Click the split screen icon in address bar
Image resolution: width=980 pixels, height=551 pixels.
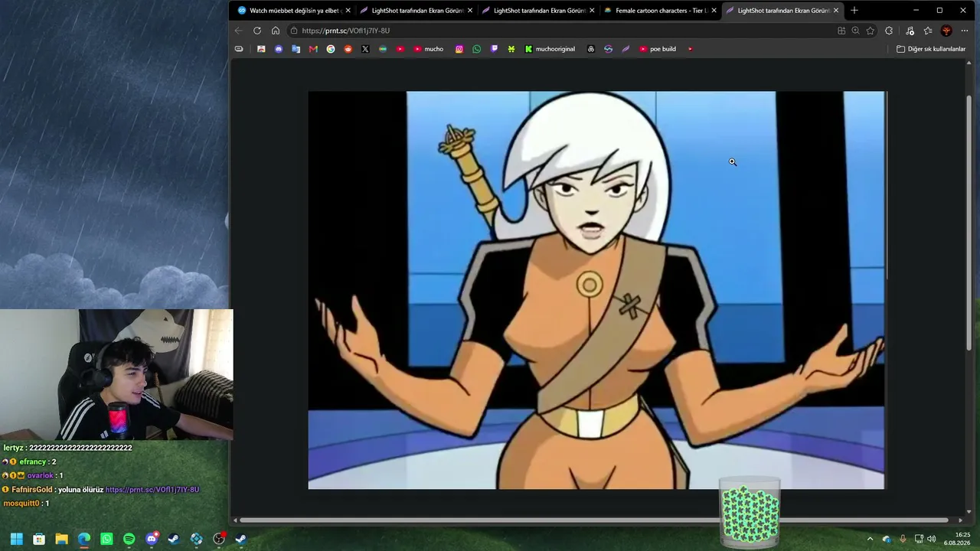pos(841,31)
